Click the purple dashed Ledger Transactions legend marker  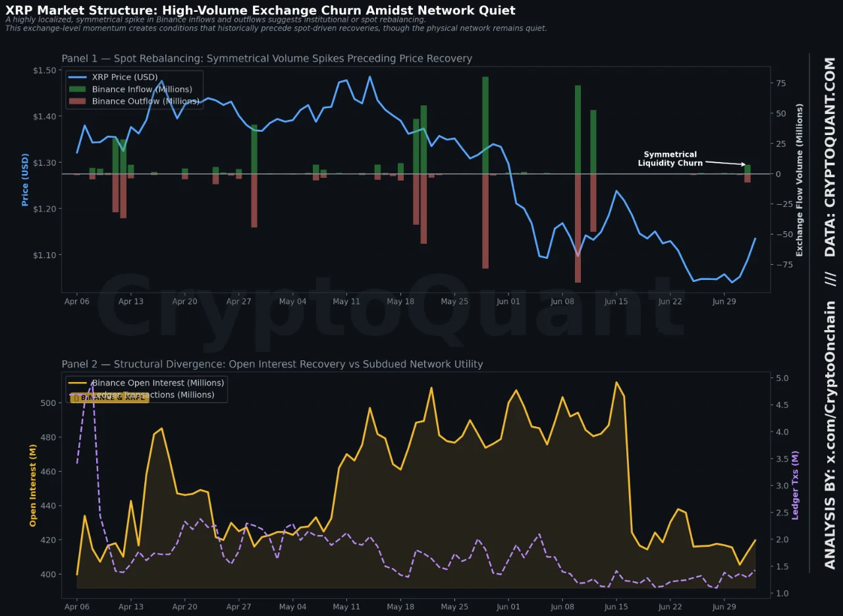78,395
